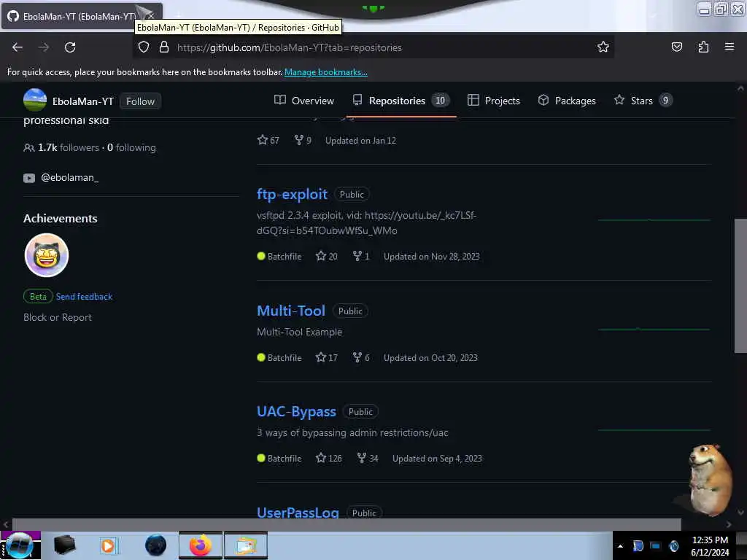
Task: Open the dark globe taskbar icon
Action: 155,545
